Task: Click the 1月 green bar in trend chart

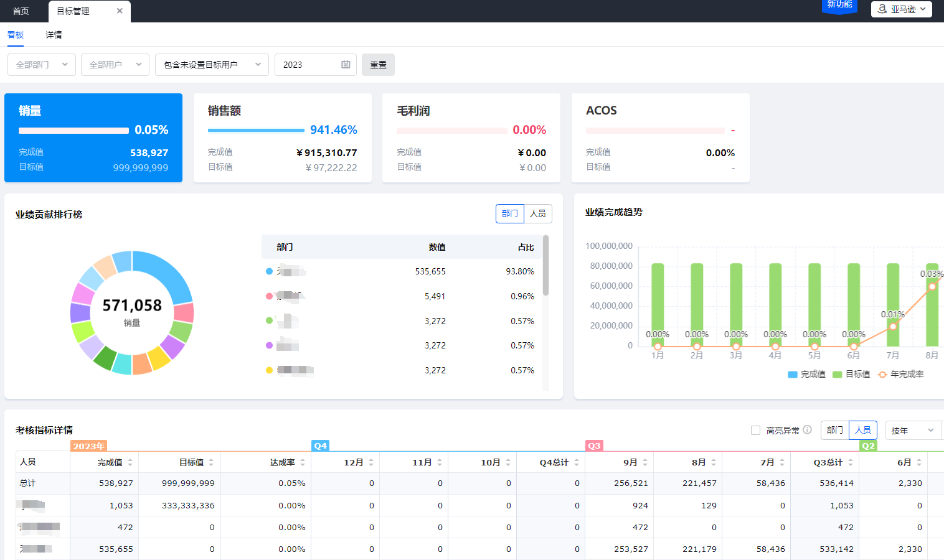Action: pos(658,304)
